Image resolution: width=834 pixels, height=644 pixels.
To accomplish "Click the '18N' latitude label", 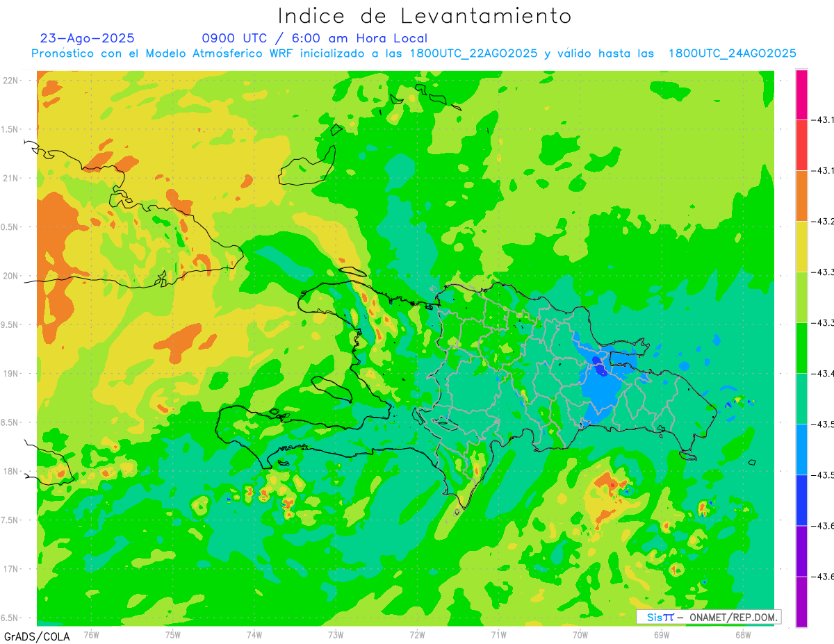I will 11,471.
